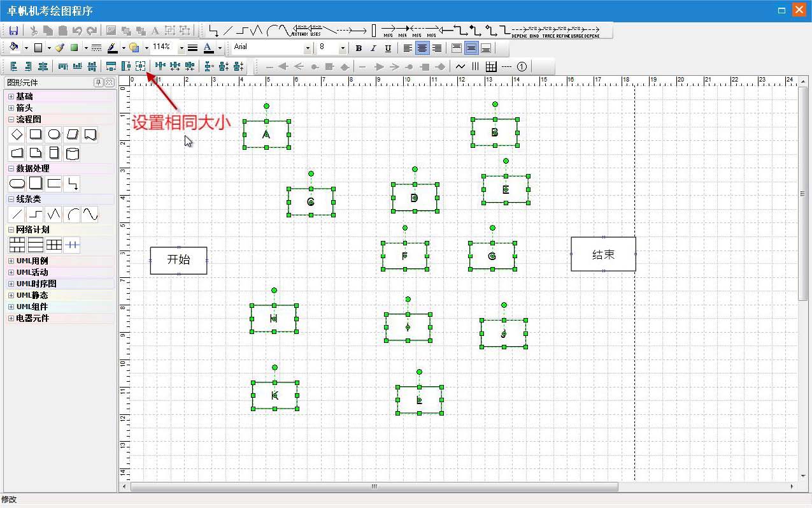Close the 图形元件 panel
The image size is (812, 508).
(109, 82)
